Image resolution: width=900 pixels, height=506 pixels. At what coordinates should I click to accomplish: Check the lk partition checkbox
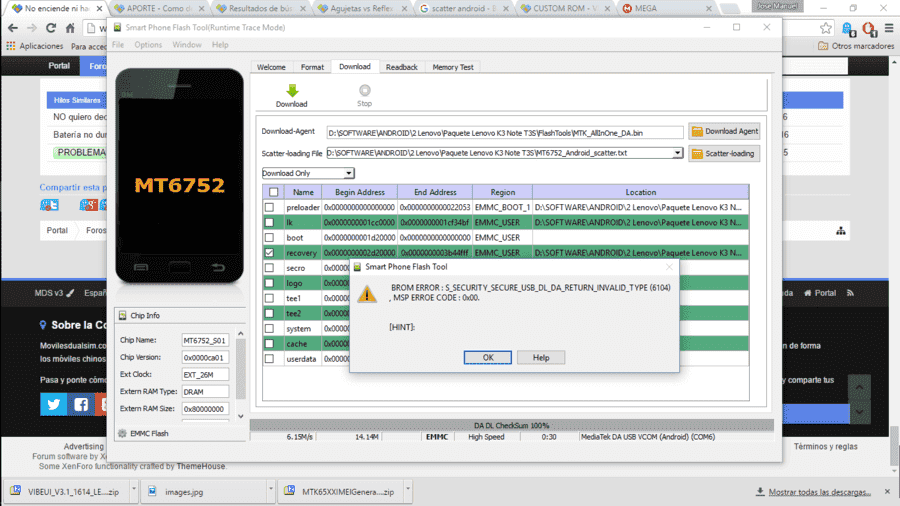click(269, 223)
